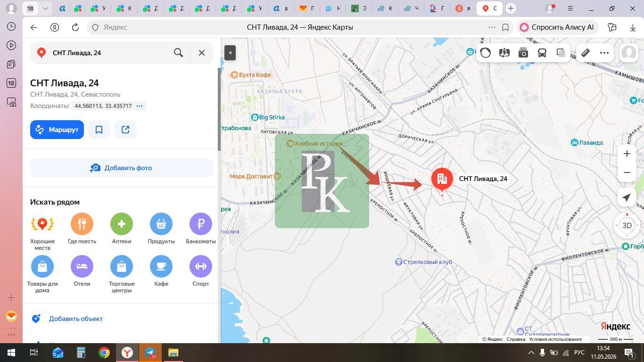
Task: Open Условия использования link
Action: point(555,339)
